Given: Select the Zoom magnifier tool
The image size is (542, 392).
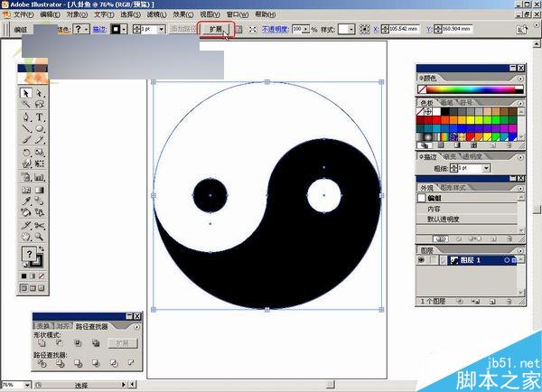Looking at the screenshot, I should click(41, 238).
